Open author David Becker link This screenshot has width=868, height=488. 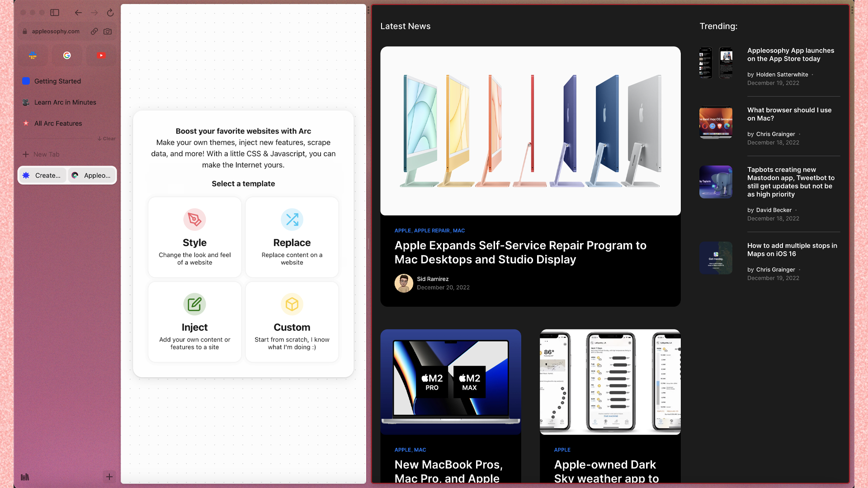[x=774, y=210]
